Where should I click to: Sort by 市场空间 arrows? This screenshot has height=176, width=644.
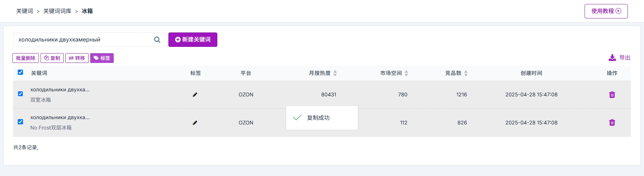pos(406,73)
